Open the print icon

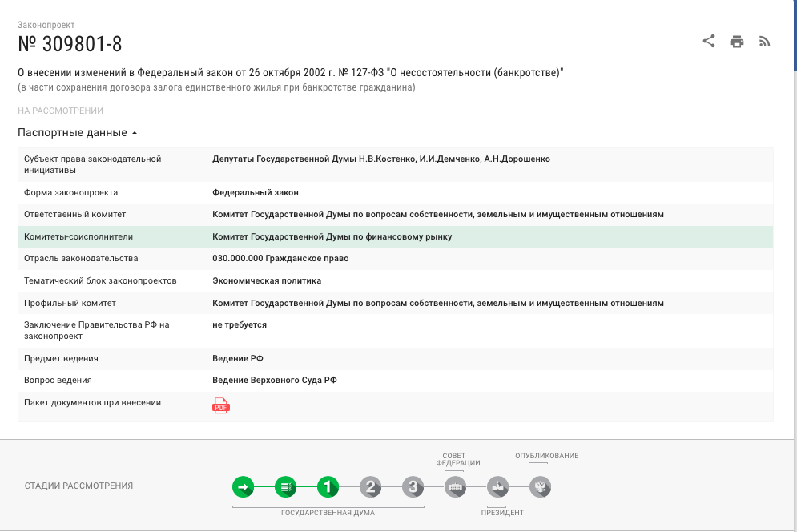(x=736, y=41)
